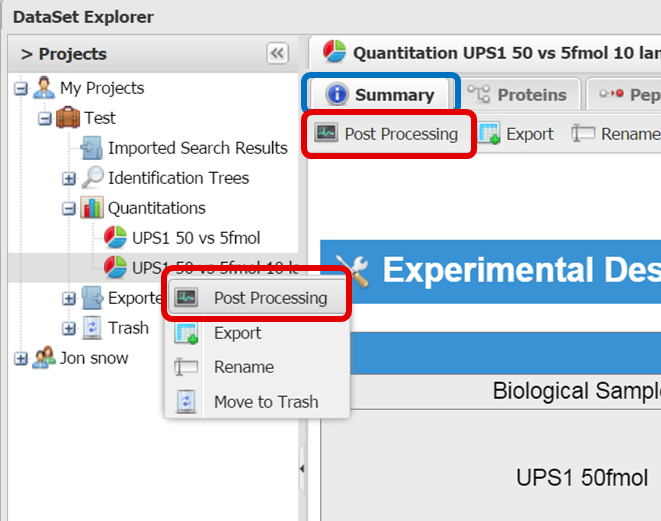The height and width of the screenshot is (521, 661).
Task: Click the Quantitations bar chart icon
Action: pos(92,208)
